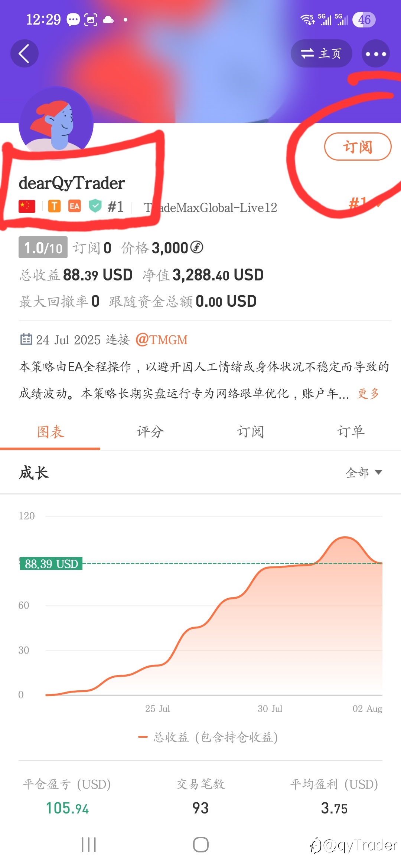Open the 订单 orders tab
This screenshot has width=401, height=868.
pyautogui.click(x=351, y=432)
